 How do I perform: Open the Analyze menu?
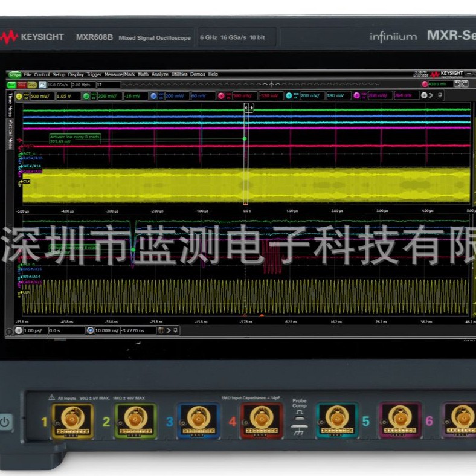pyautogui.click(x=160, y=74)
